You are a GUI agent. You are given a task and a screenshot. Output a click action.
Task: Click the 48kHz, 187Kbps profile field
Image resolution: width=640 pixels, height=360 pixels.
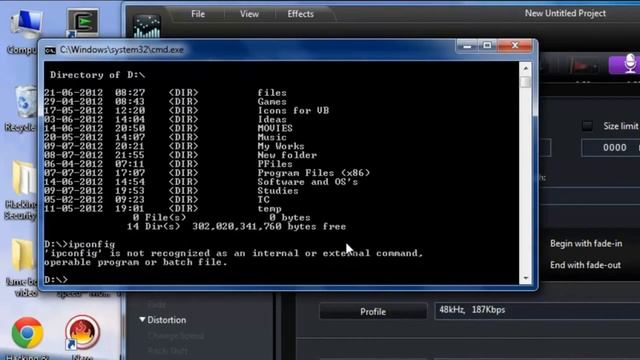537,311
